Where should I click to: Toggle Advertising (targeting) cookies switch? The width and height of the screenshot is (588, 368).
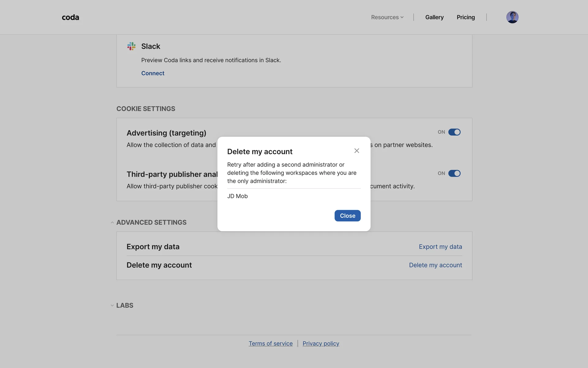point(454,132)
